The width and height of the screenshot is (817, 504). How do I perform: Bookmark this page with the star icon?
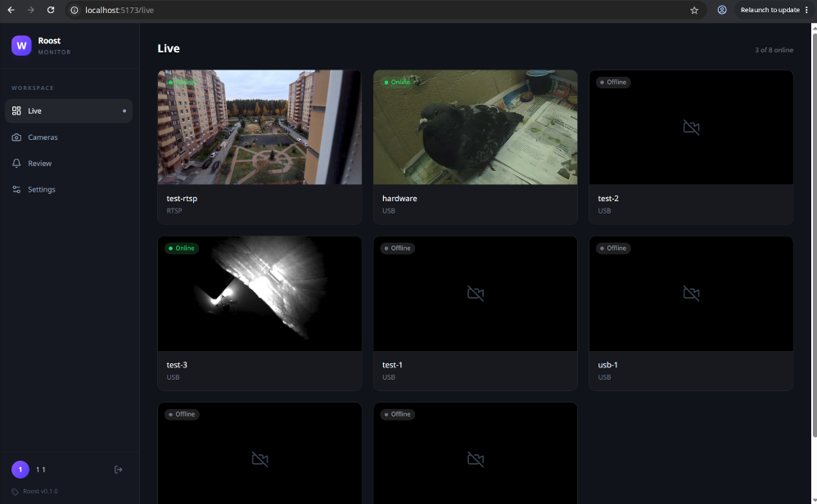pos(694,10)
